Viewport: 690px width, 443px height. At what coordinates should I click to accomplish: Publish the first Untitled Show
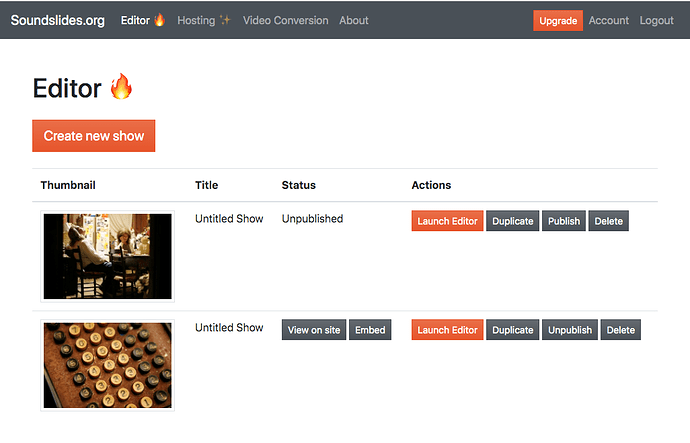(564, 221)
